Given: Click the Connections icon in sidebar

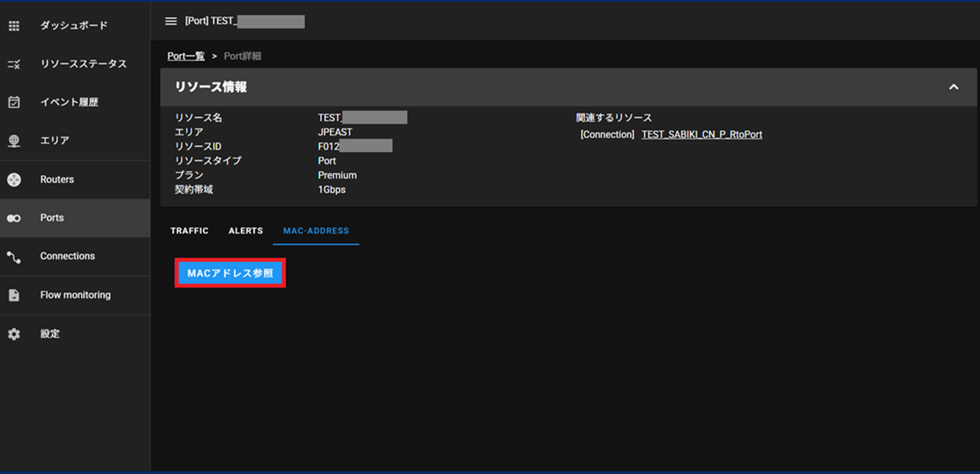Looking at the screenshot, I should tap(14, 257).
